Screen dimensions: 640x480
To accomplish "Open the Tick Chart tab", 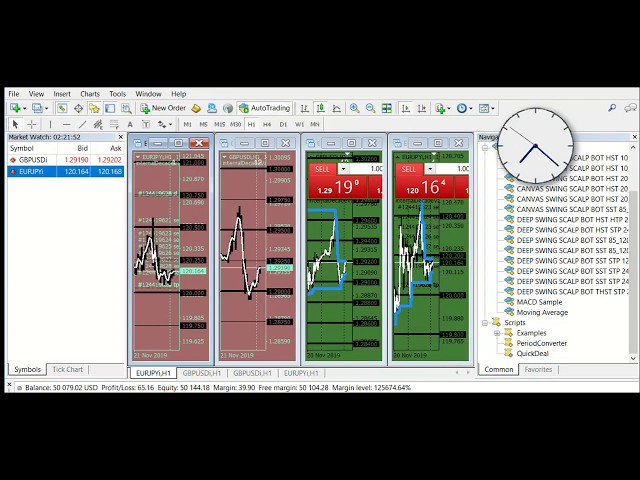I will (67, 369).
